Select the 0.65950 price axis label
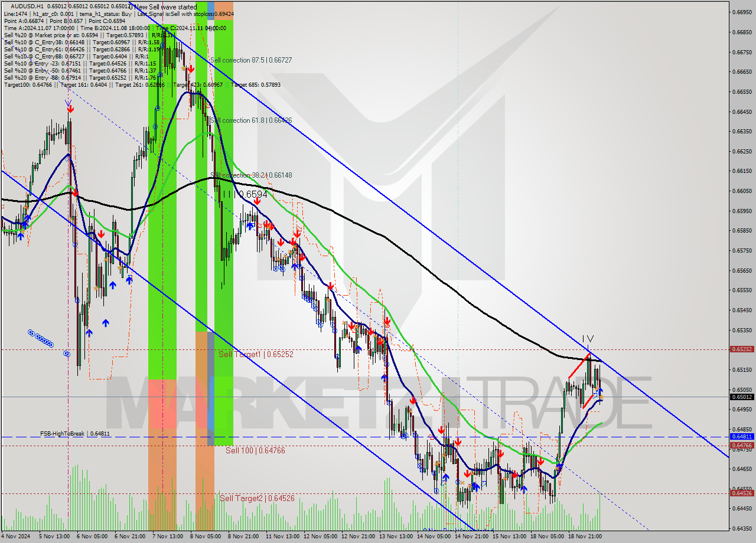 point(742,211)
